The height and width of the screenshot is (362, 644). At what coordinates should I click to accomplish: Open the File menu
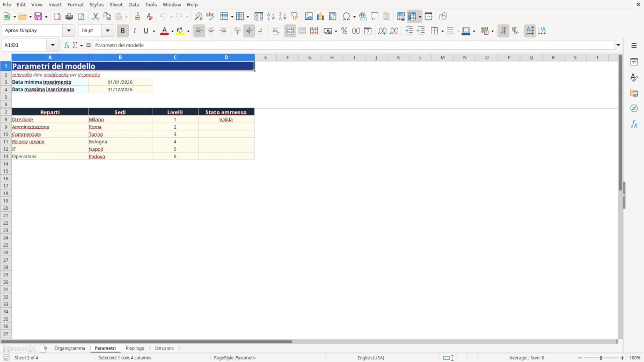[7, 4]
